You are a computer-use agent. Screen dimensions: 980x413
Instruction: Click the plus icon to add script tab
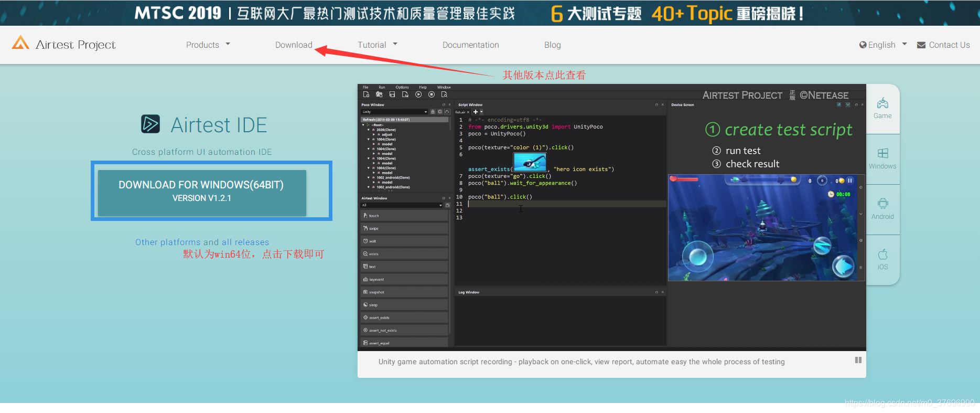(476, 112)
